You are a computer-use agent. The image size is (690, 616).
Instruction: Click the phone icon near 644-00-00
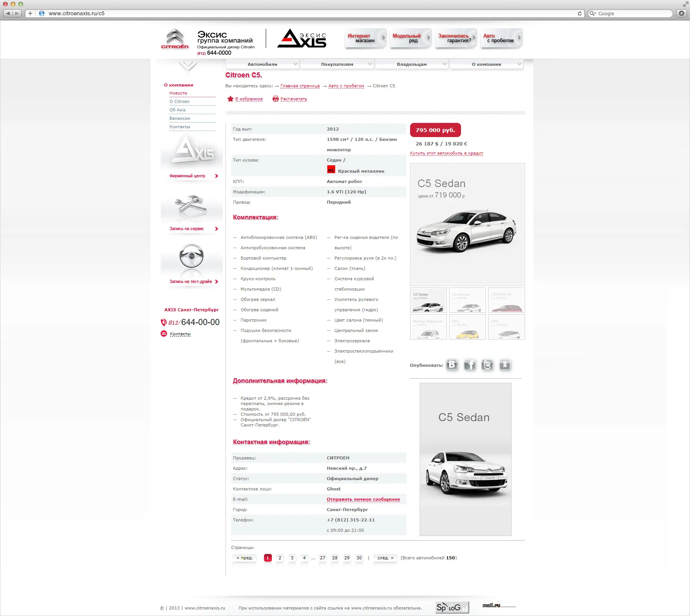coord(164,322)
